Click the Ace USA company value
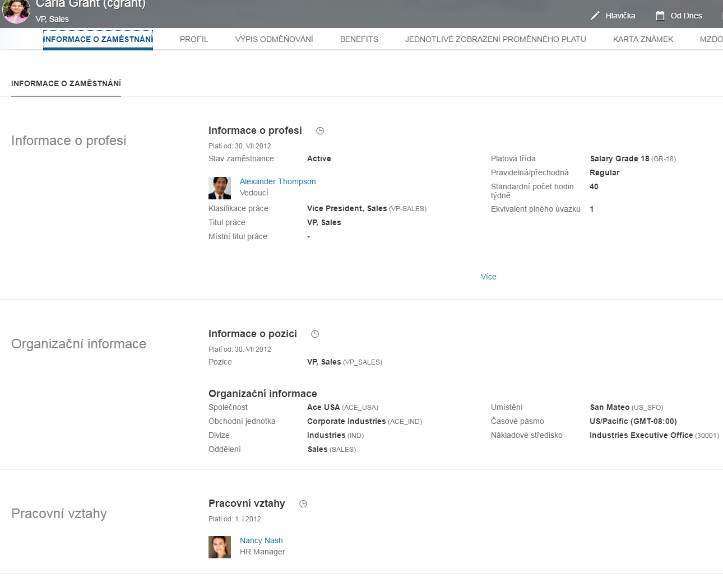The width and height of the screenshot is (723, 588). click(342, 407)
